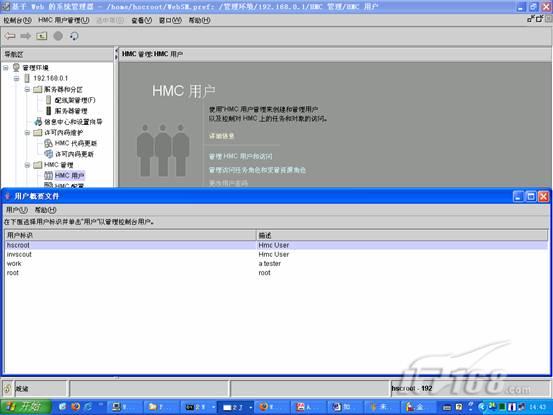
Task: Click the 用户标识 column header
Action: 130,235
